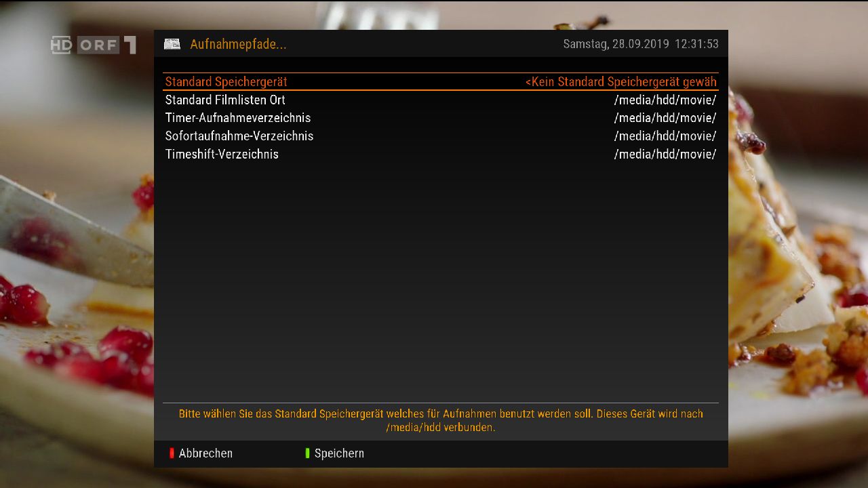The image size is (868, 488).
Task: Cancel with the Abbrechen button label
Action: (205, 453)
